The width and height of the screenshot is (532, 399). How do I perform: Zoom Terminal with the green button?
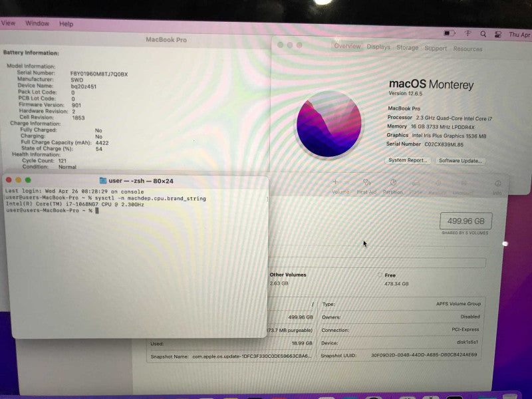tap(28, 180)
